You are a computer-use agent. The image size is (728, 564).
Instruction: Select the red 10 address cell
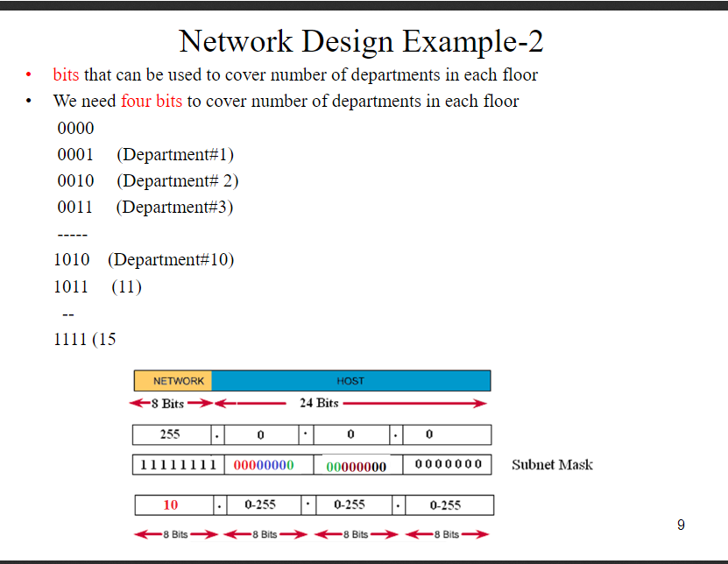173,504
